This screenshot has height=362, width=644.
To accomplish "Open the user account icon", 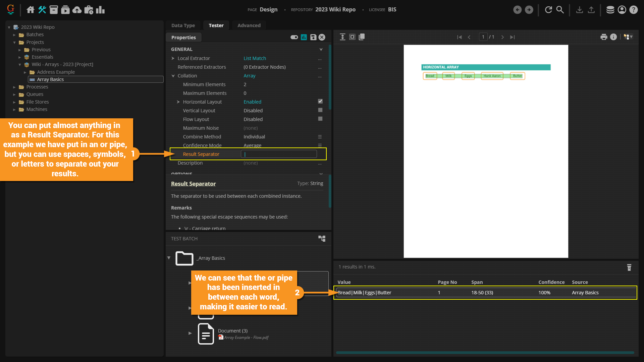I will point(622,10).
